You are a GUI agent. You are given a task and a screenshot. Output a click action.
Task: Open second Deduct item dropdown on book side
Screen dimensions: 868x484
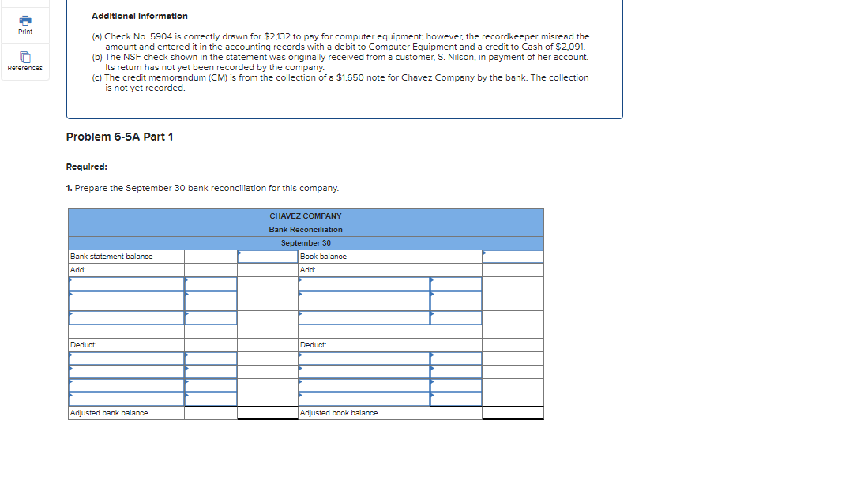point(364,372)
